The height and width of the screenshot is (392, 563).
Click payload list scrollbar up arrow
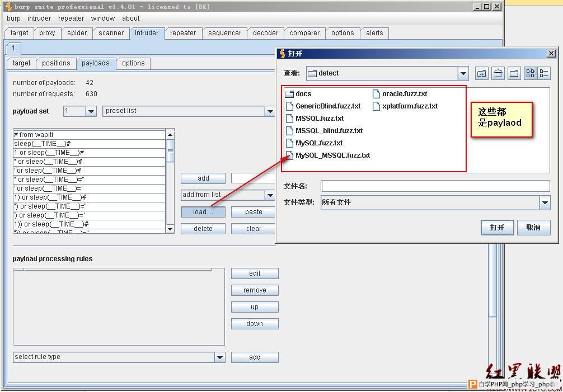pos(170,135)
